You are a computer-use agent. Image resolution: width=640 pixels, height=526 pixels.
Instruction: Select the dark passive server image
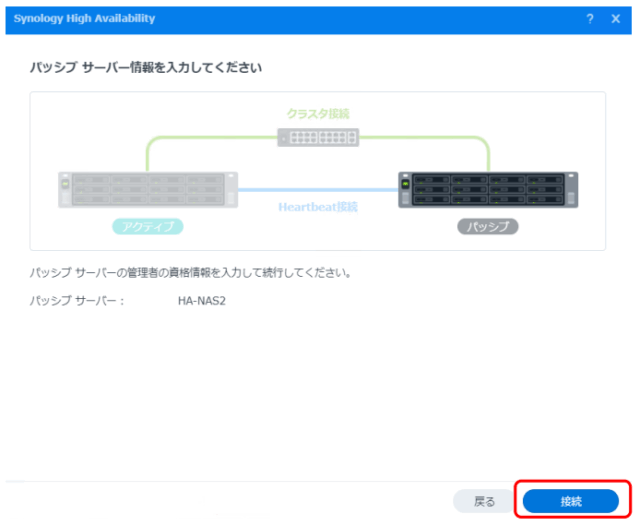click(x=488, y=189)
